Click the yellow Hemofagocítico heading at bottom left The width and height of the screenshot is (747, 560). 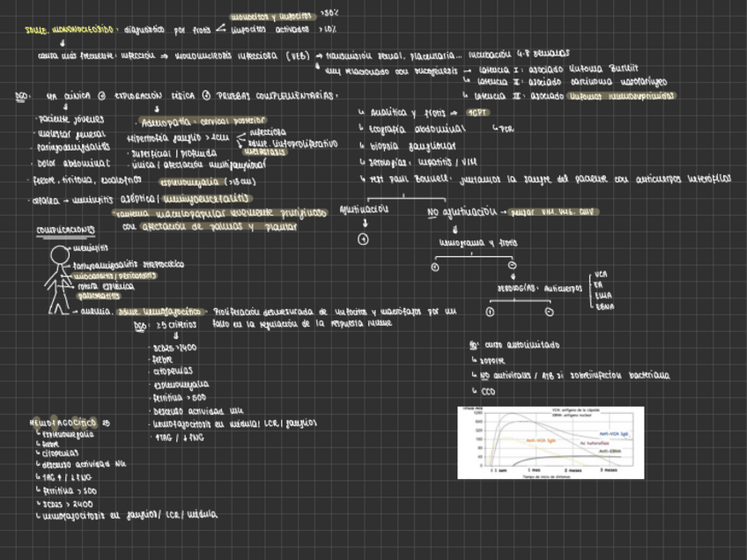coord(68,422)
